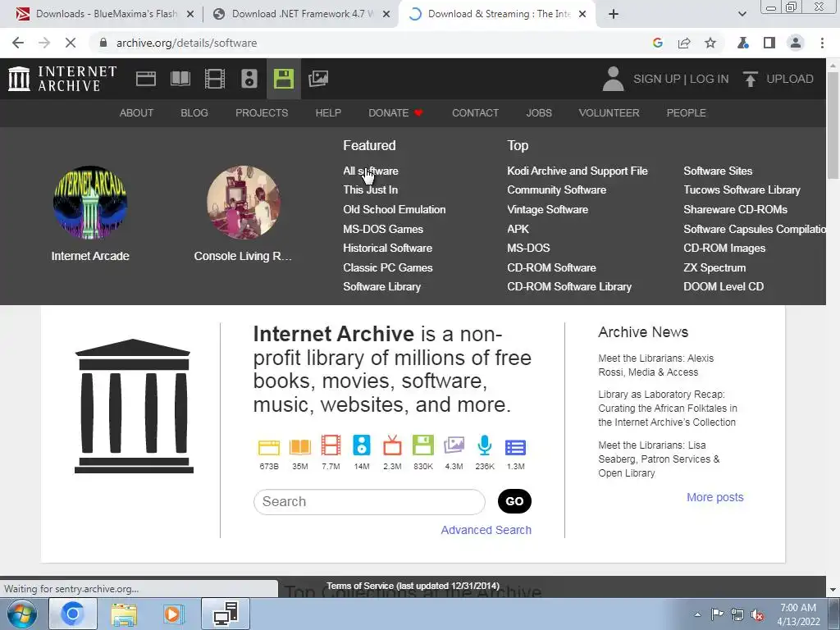
Task: Select the Software floppy icon in navbar
Action: (283, 79)
